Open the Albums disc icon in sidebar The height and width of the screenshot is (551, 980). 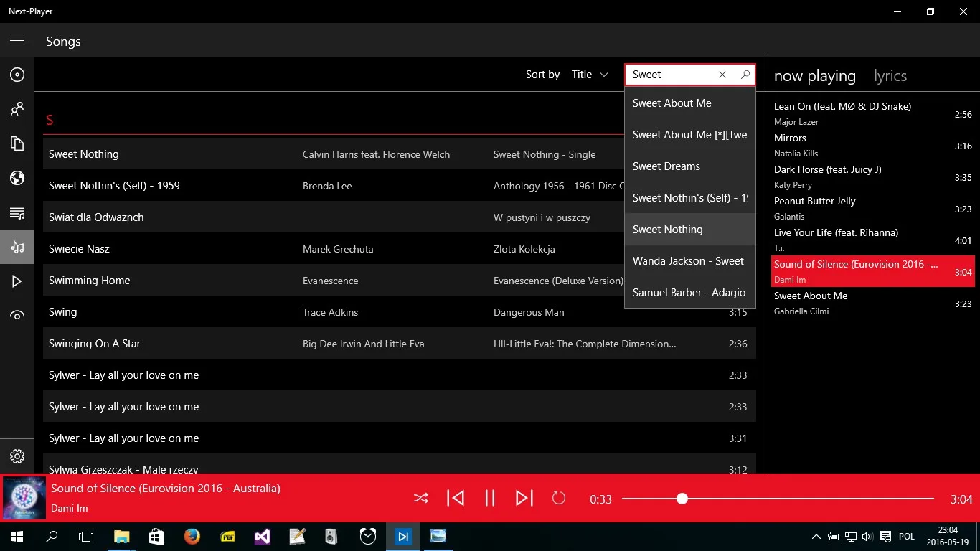pos(17,75)
